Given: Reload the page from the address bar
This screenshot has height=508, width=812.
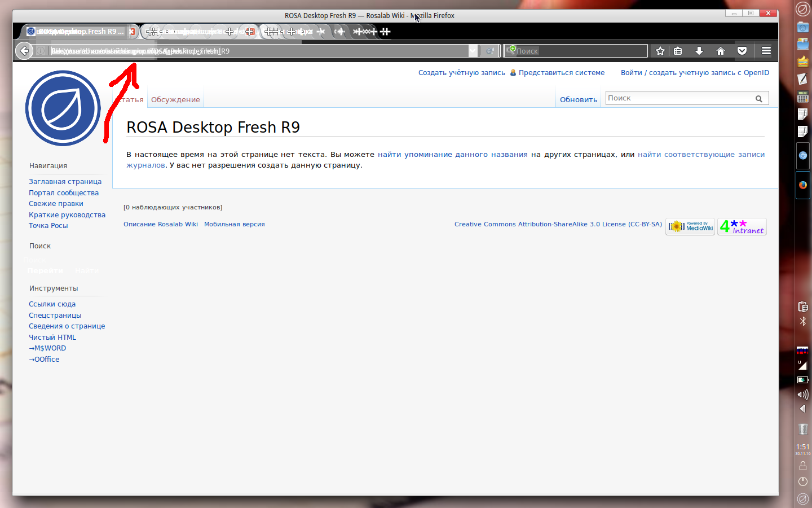Looking at the screenshot, I should pos(490,51).
